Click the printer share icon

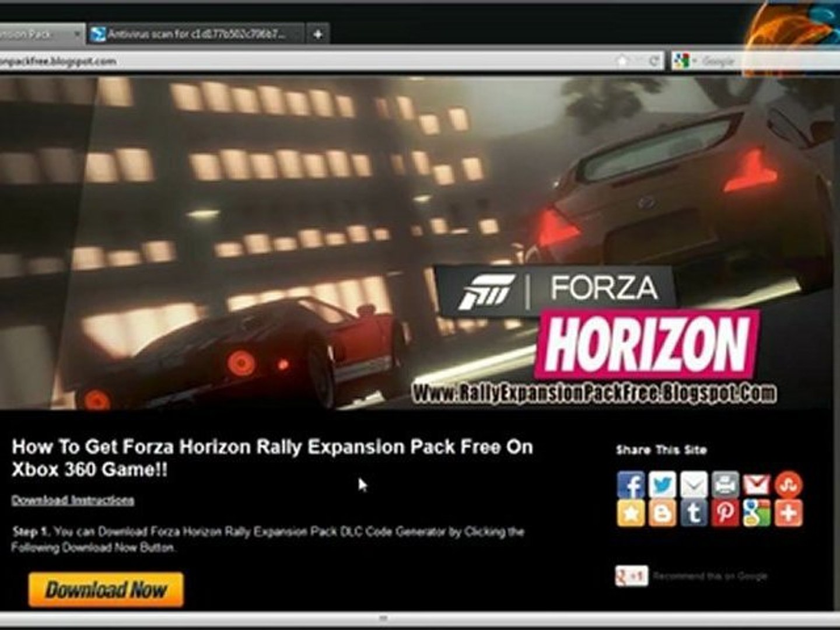[725, 485]
